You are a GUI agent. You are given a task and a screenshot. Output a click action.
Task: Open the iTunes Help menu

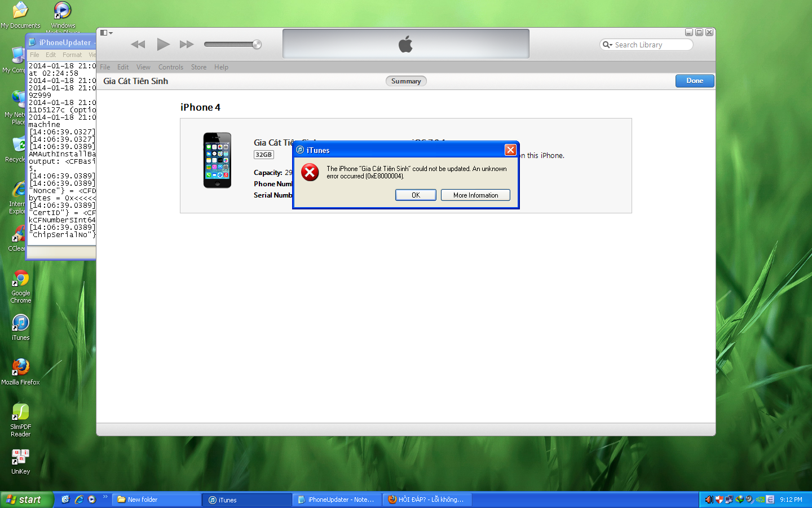pyautogui.click(x=221, y=67)
